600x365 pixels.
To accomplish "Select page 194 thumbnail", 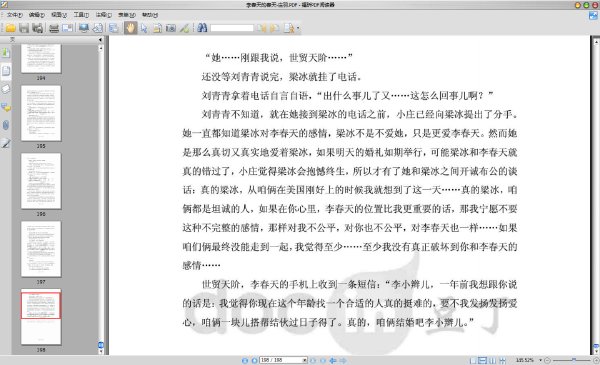I will point(41,58).
